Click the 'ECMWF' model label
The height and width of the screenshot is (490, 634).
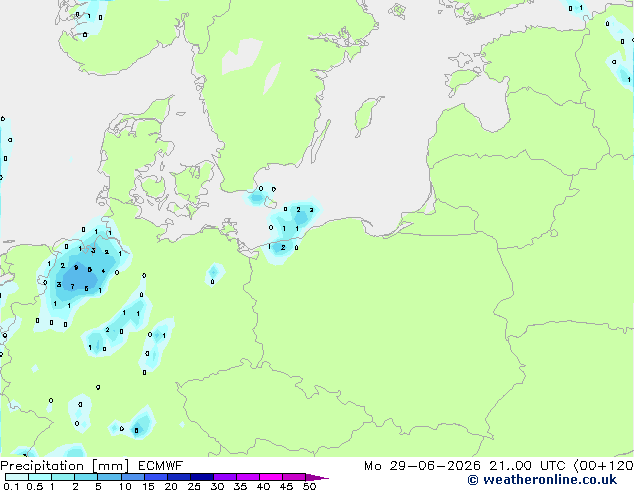pyautogui.click(x=160, y=466)
